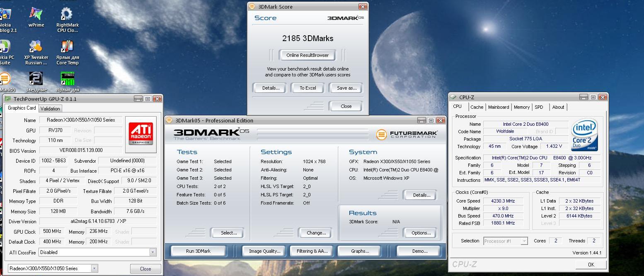Select the CPU tab in CPU-Z
Screen dimensions: 644x276
[457, 106]
